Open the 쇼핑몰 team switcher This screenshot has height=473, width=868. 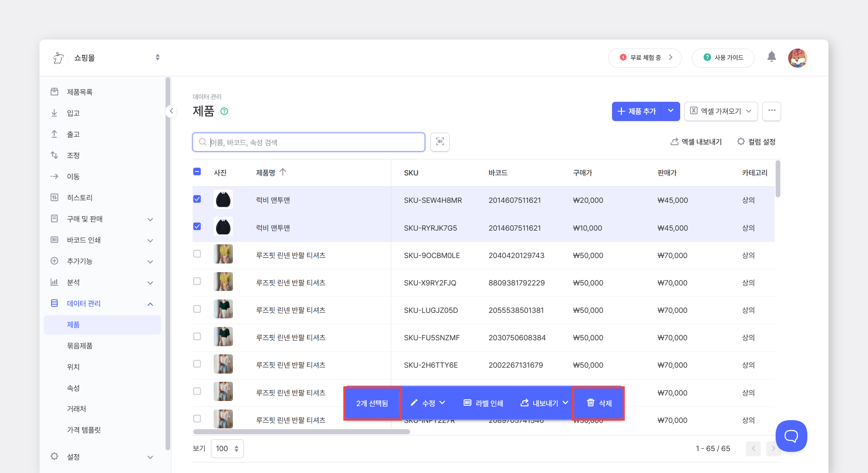[106, 58]
